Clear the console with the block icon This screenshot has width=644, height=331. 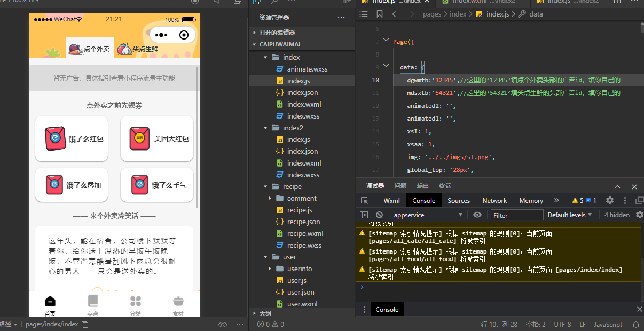pos(379,215)
